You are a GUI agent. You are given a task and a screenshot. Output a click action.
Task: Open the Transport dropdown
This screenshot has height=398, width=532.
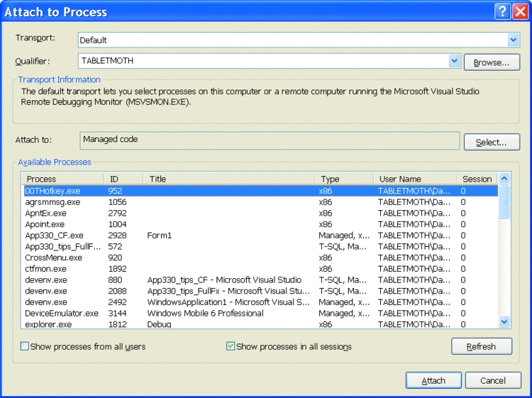click(x=514, y=40)
